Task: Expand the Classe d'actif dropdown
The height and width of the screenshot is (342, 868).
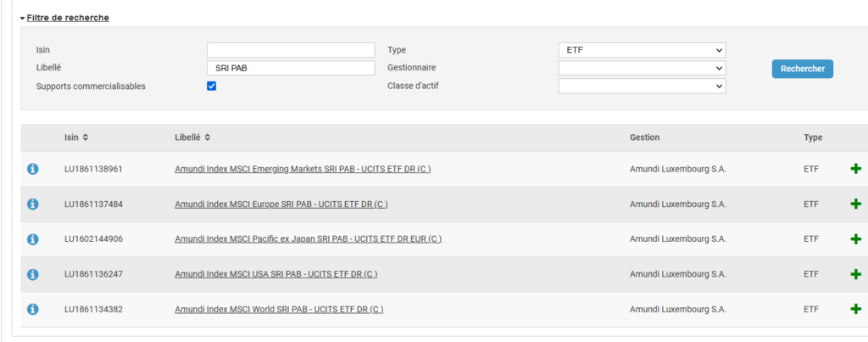Action: click(643, 87)
